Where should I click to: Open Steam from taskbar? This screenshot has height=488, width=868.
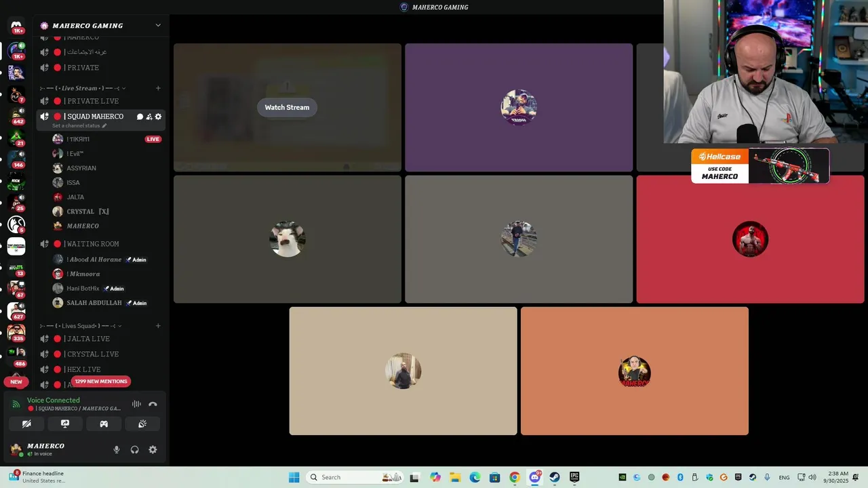[555, 477]
